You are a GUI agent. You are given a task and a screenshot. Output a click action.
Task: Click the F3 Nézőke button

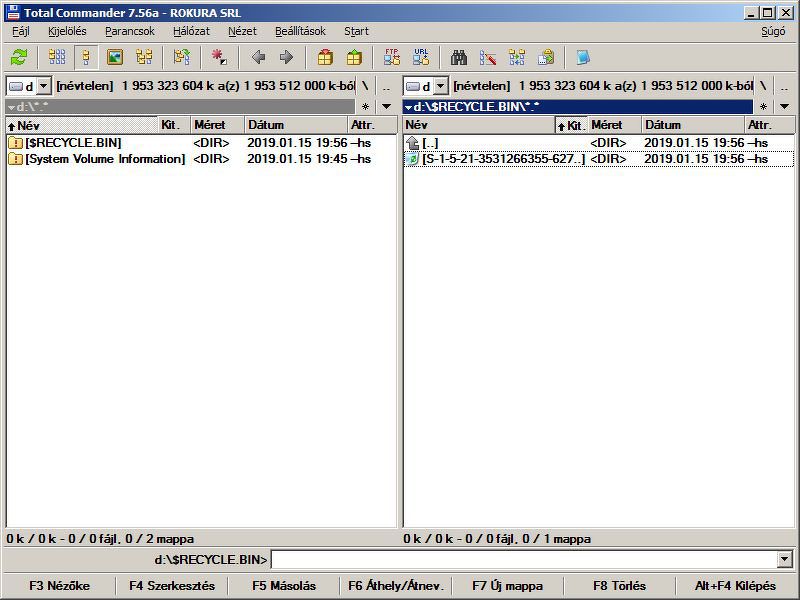pos(59,586)
